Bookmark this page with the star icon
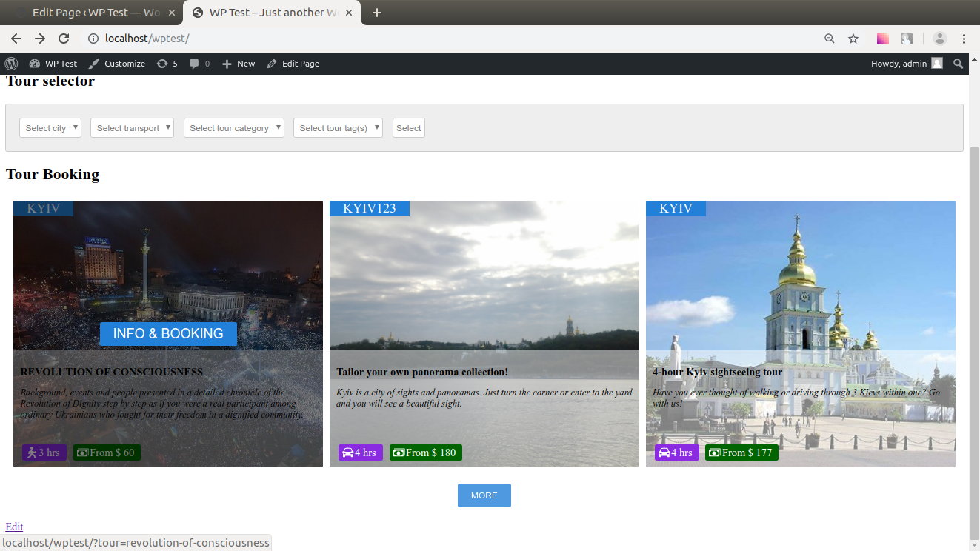 (x=853, y=39)
